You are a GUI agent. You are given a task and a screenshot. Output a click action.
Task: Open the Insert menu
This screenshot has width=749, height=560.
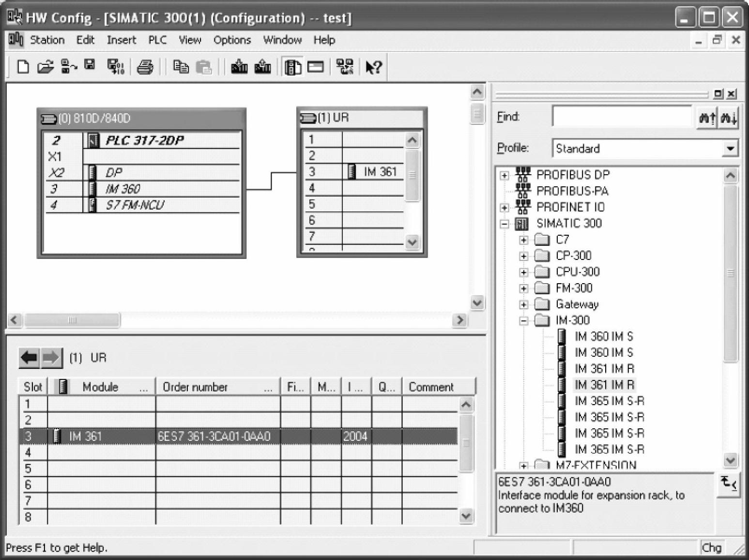click(x=121, y=40)
